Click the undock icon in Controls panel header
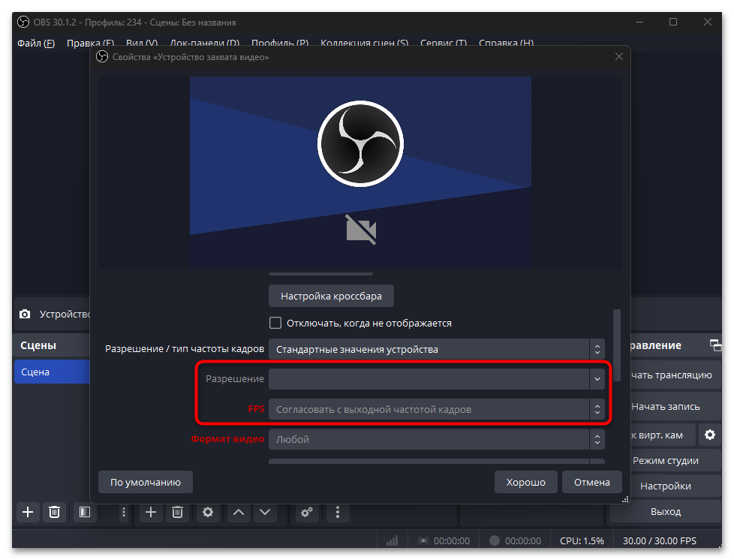 [715, 345]
